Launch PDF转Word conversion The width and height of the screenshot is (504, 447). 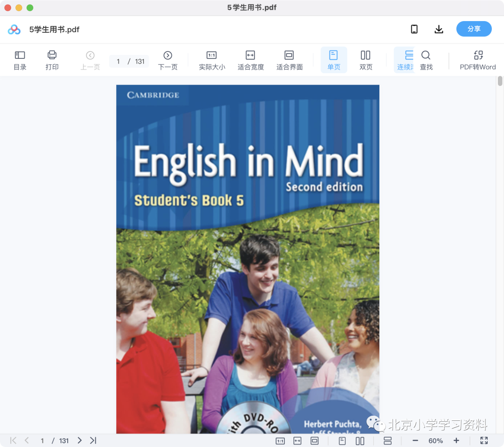point(478,60)
